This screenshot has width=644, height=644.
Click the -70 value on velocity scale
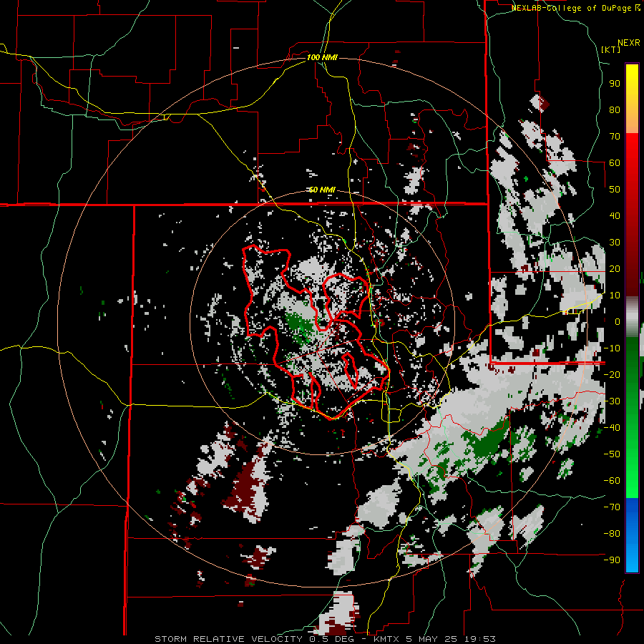(612, 507)
